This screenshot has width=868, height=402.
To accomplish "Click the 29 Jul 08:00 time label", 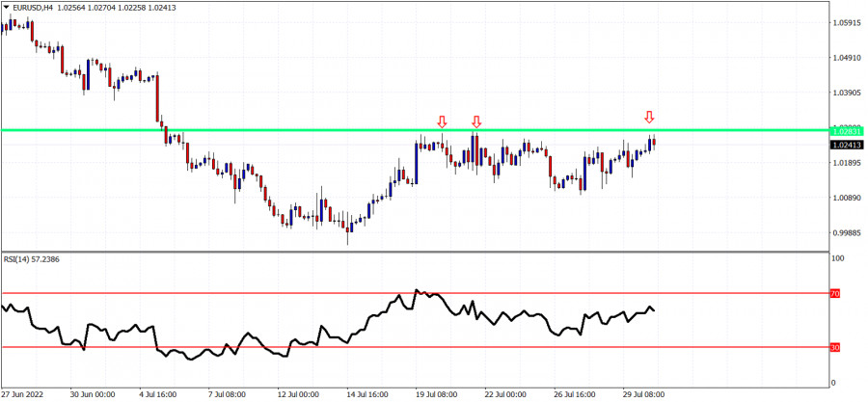I will pos(641,394).
